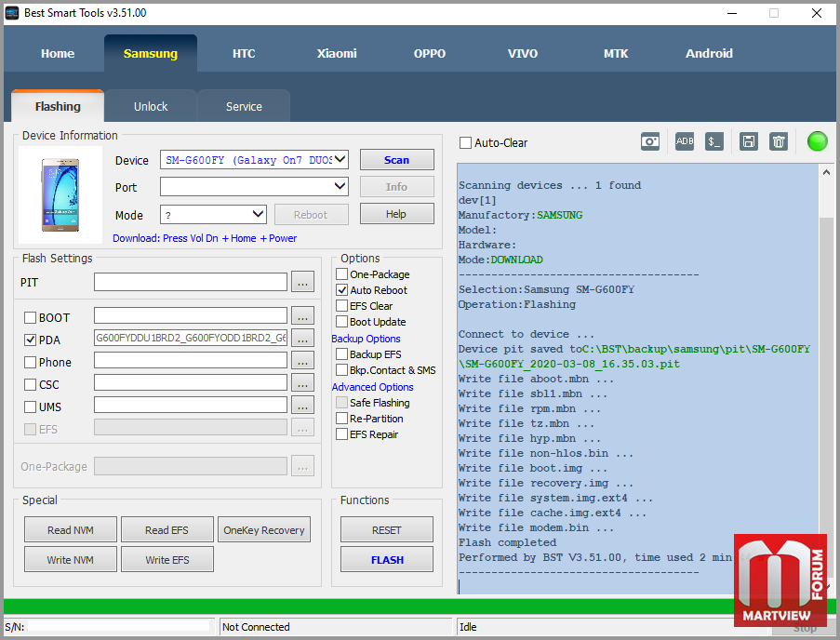Select the Samsung tab
The width and height of the screenshot is (840, 640).
151,54
